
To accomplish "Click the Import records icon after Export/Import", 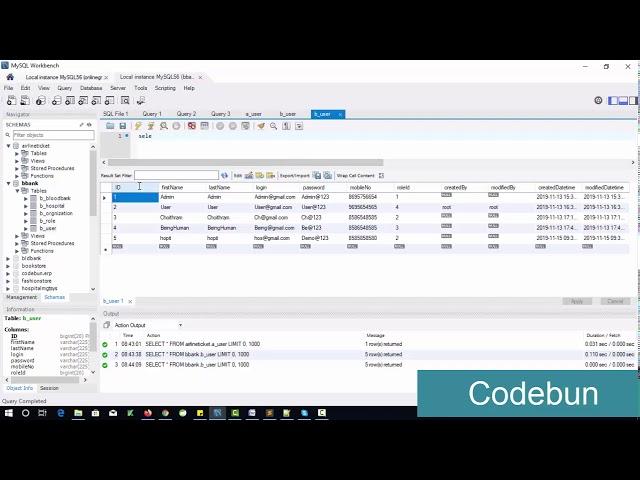I will [327, 176].
